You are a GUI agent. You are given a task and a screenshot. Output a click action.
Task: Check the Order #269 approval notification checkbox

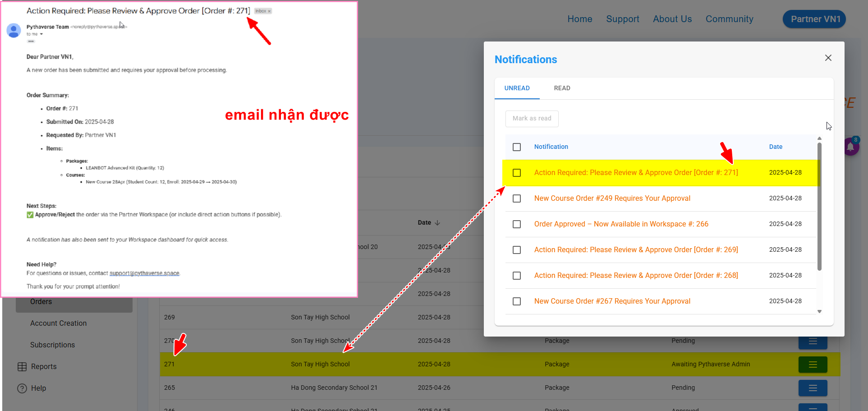[517, 250]
